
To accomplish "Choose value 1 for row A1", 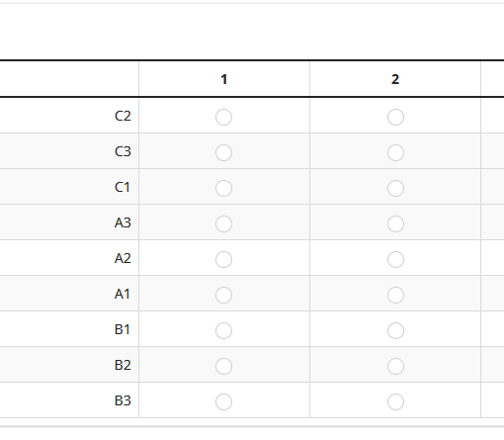I will click(223, 295).
